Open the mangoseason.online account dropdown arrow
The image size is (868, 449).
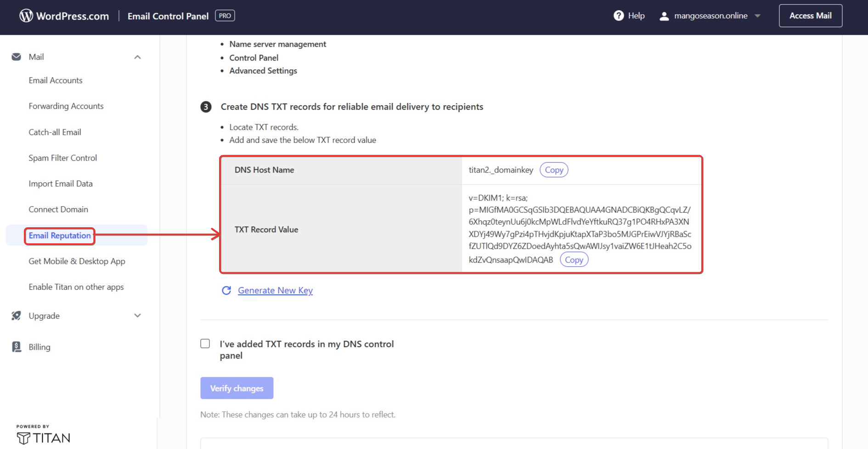[x=758, y=16]
